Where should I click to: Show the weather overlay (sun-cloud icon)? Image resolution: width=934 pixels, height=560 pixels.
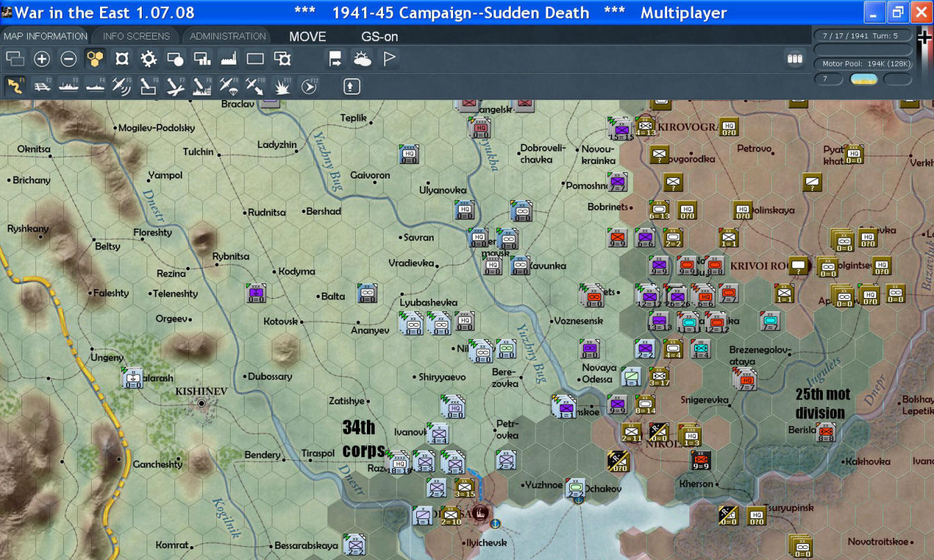[362, 59]
